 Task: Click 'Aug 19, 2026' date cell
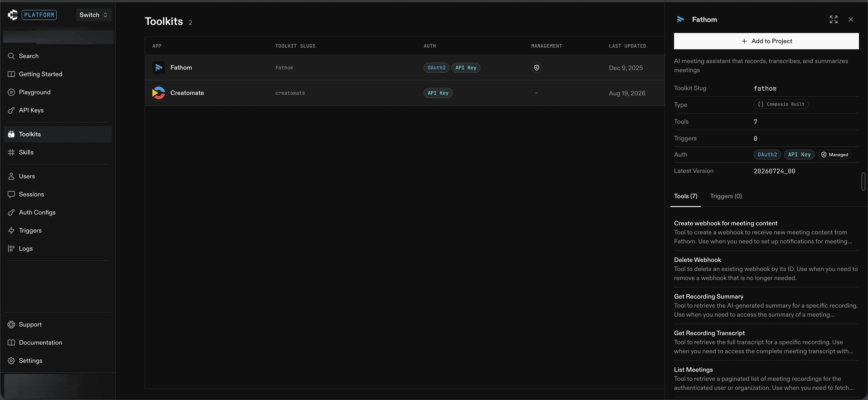[627, 93]
